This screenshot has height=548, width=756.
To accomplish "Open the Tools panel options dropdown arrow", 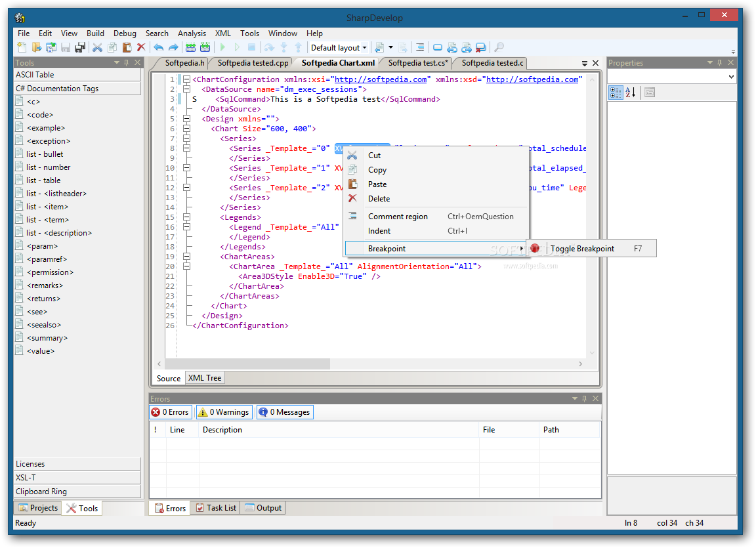I will pos(116,62).
